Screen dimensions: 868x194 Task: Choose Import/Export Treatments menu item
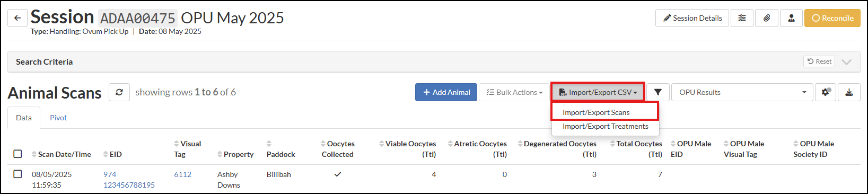click(x=605, y=126)
